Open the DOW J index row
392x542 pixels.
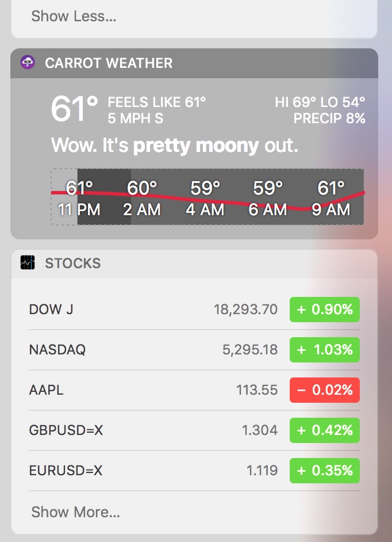(x=194, y=310)
